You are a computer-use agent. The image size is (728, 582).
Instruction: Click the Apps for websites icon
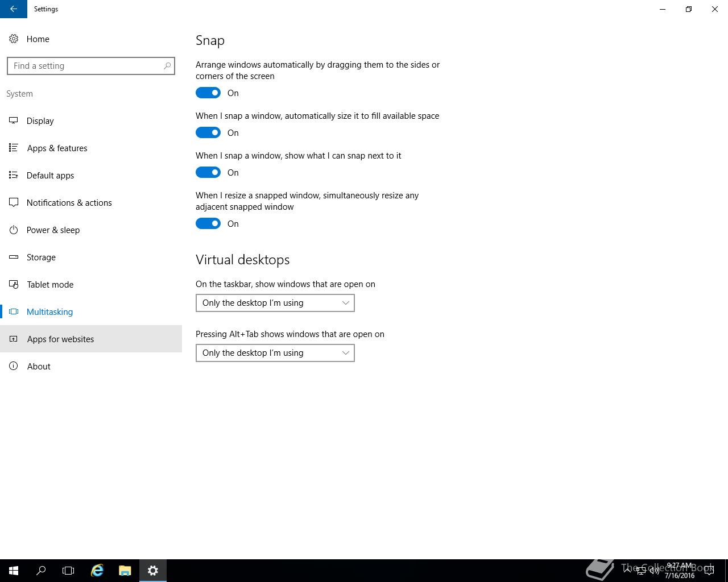click(x=14, y=339)
